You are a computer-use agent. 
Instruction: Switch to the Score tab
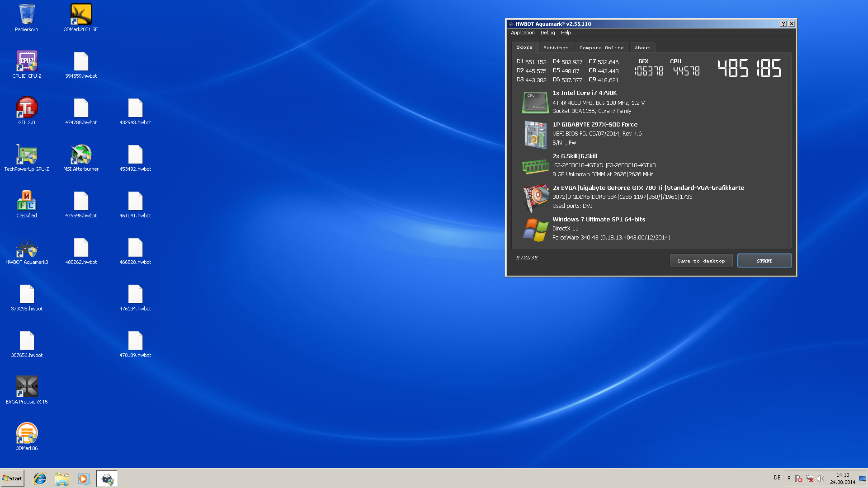(x=524, y=47)
